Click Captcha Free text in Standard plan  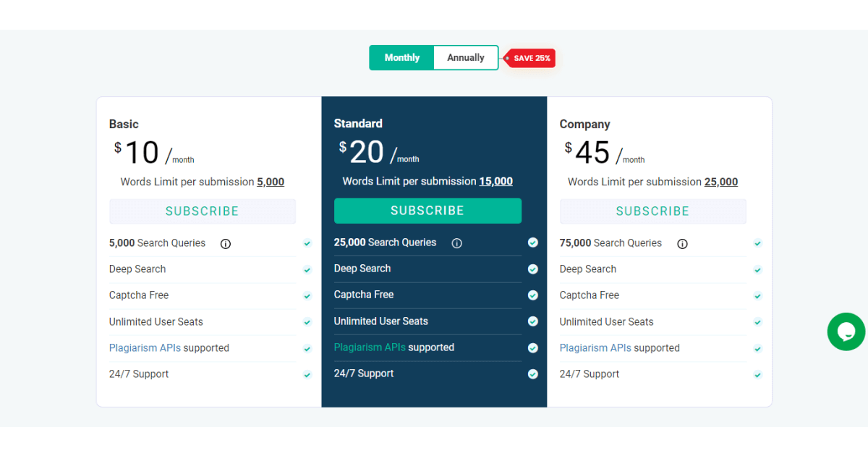[x=364, y=295]
